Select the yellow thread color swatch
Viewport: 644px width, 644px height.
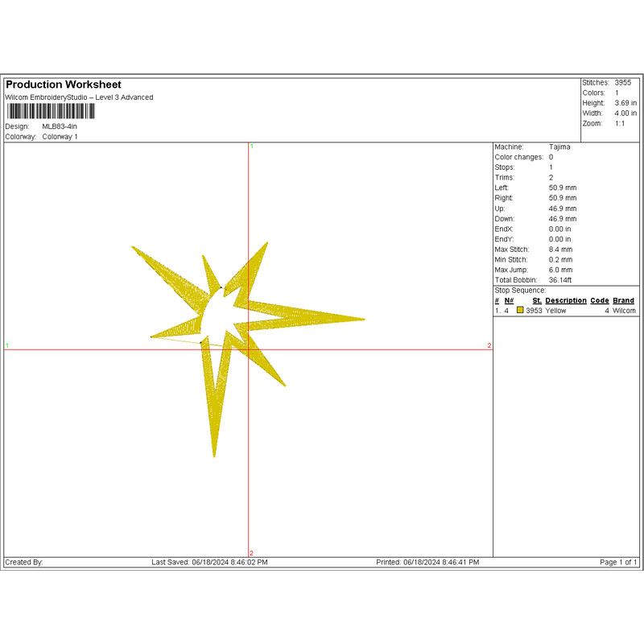coord(520,311)
